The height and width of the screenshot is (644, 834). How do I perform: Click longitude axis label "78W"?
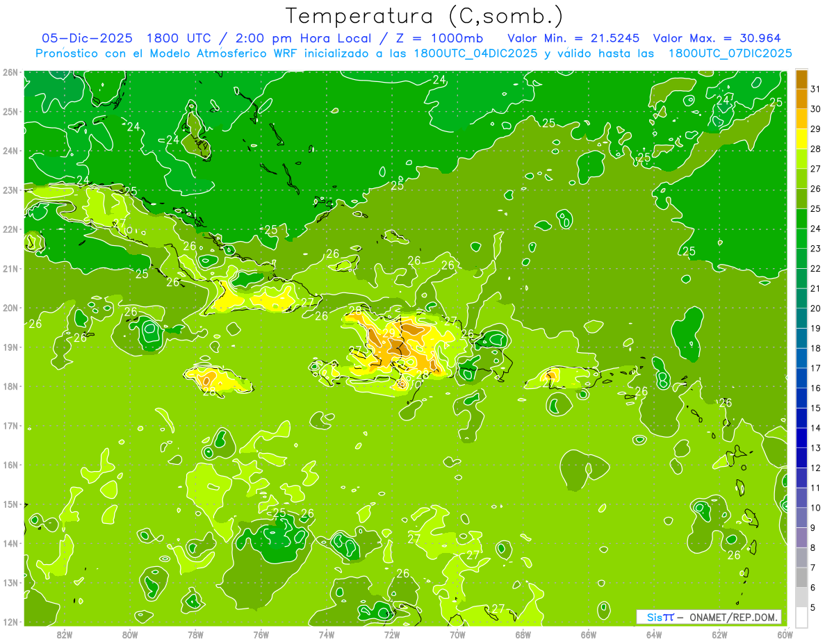(195, 634)
